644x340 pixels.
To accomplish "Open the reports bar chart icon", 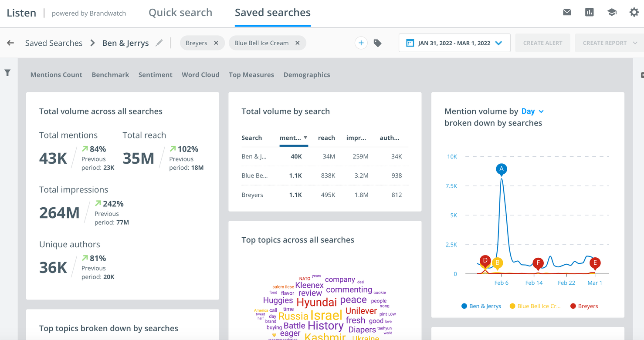I will (x=589, y=12).
